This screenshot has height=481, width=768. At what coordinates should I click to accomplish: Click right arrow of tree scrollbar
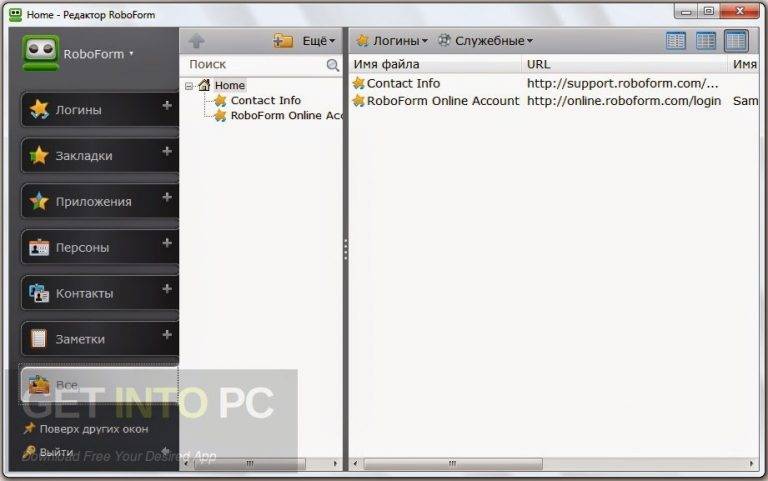(336, 463)
